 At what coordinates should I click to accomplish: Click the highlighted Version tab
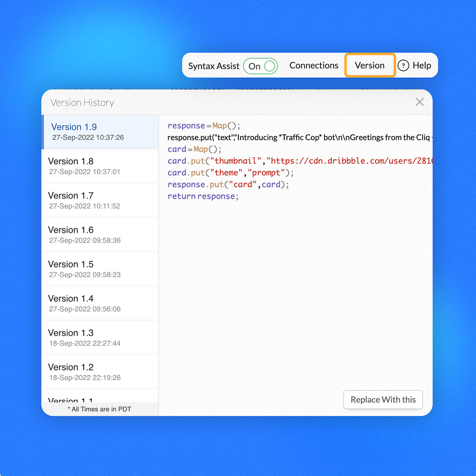(x=370, y=65)
